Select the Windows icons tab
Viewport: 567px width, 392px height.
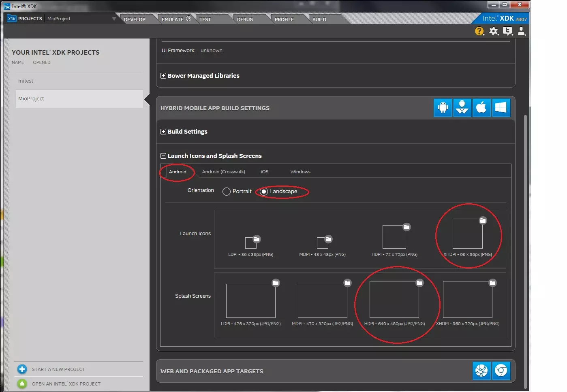[300, 172]
